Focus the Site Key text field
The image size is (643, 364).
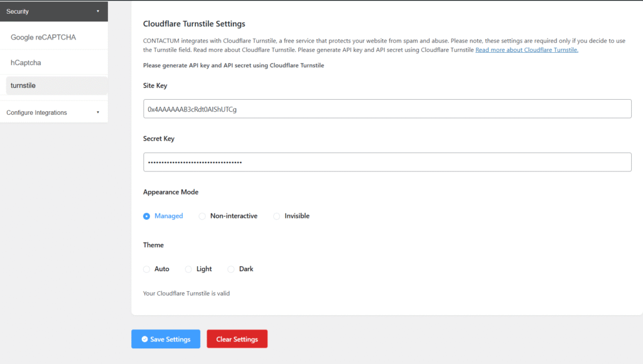tap(387, 109)
